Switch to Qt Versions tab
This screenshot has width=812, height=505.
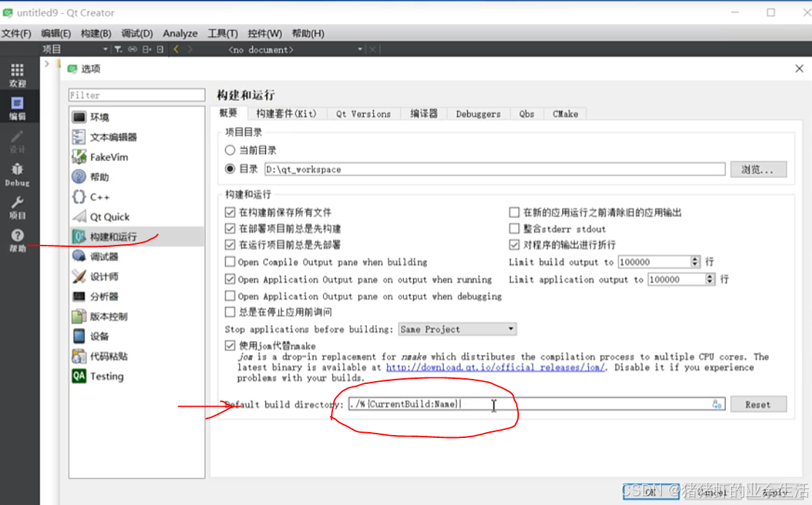click(x=364, y=114)
